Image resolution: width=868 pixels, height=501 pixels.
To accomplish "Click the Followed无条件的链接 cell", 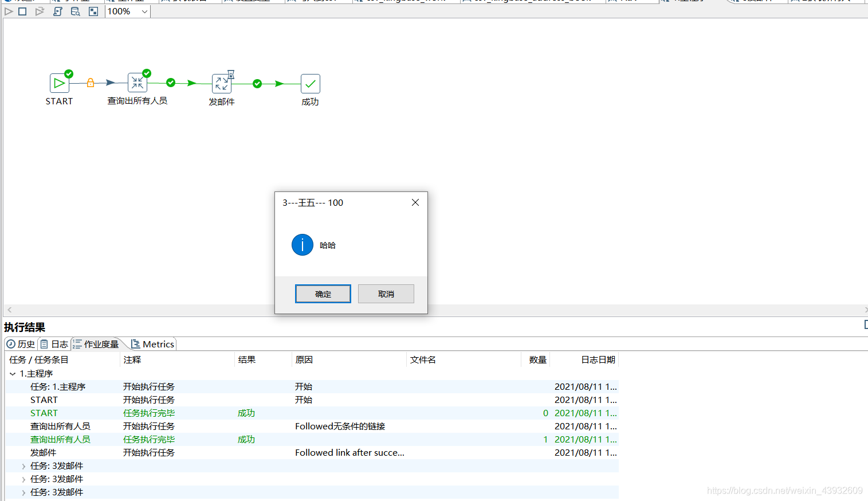I will [x=340, y=426].
